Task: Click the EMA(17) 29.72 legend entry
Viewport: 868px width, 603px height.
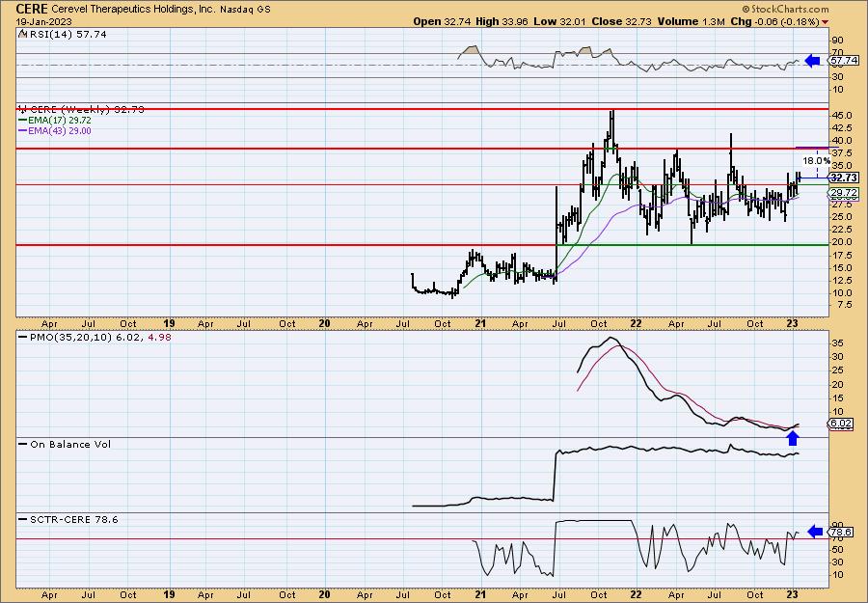Action: coord(55,121)
